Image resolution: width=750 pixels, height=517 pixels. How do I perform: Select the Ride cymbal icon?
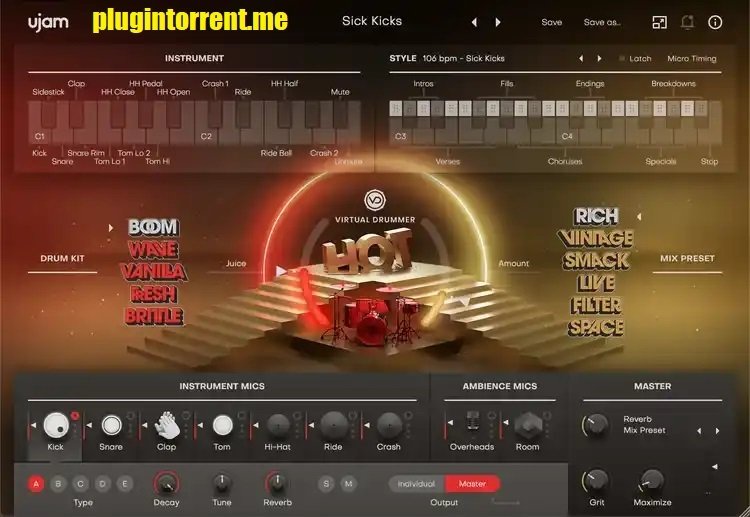(x=333, y=425)
